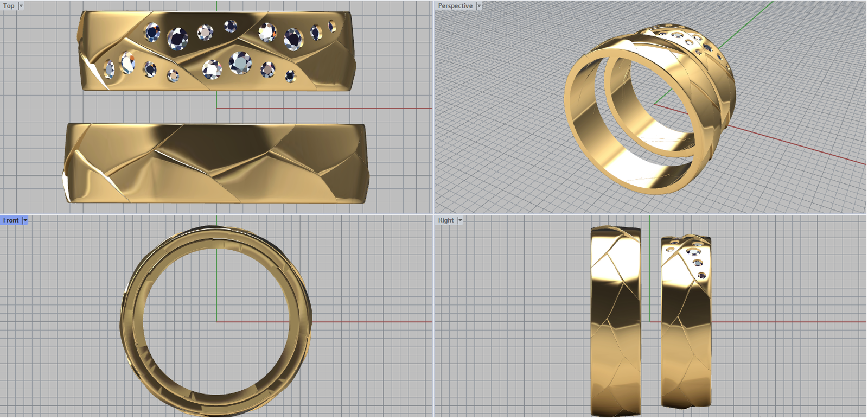868x419 pixels.
Task: Click the highlighted Front viewport title
Action: click(11, 220)
